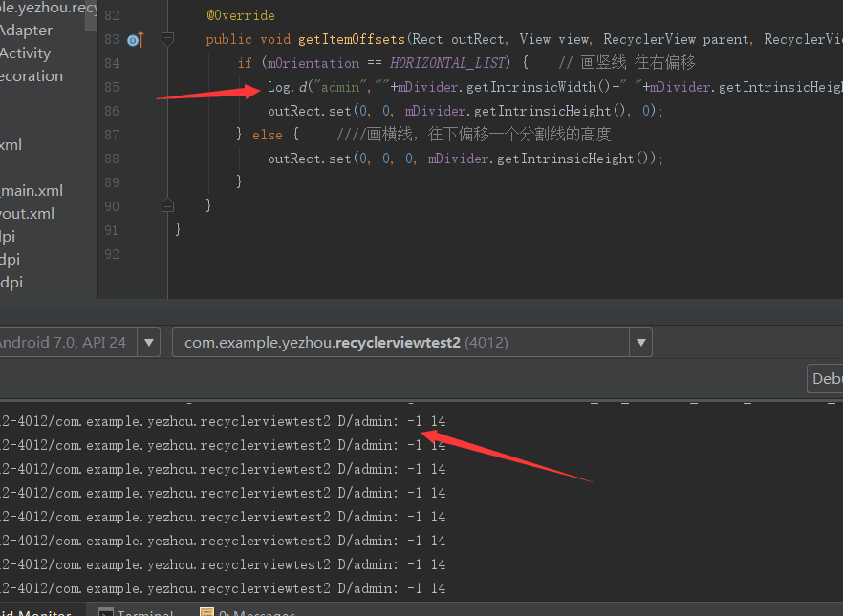Open the Android 7.0, API 24 device dropdown
The image size is (843, 616).
coord(149,342)
